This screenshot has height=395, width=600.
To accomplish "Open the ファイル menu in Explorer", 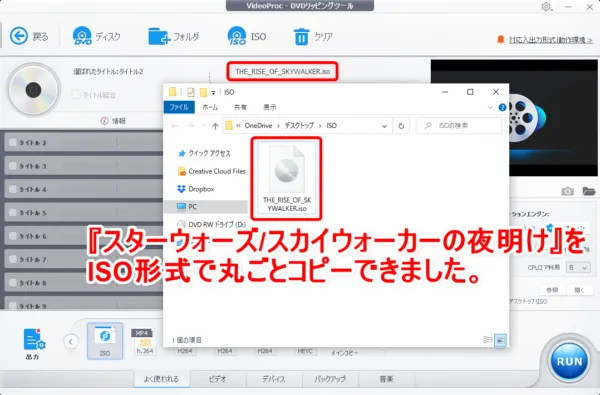I will (179, 107).
